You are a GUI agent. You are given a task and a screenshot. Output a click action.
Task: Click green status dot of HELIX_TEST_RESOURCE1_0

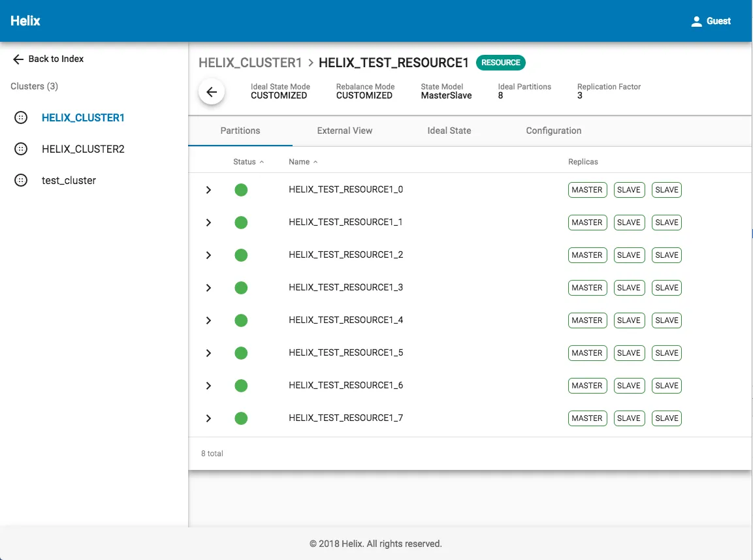pyautogui.click(x=241, y=190)
